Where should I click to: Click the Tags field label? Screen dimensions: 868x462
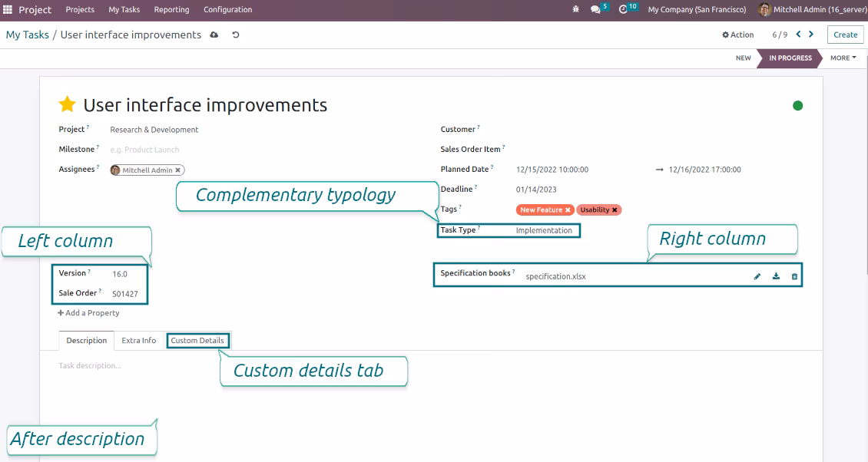coord(449,210)
